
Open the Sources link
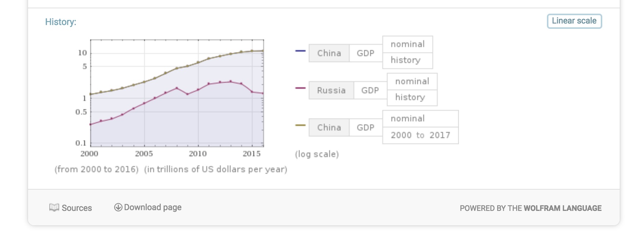[x=71, y=208]
